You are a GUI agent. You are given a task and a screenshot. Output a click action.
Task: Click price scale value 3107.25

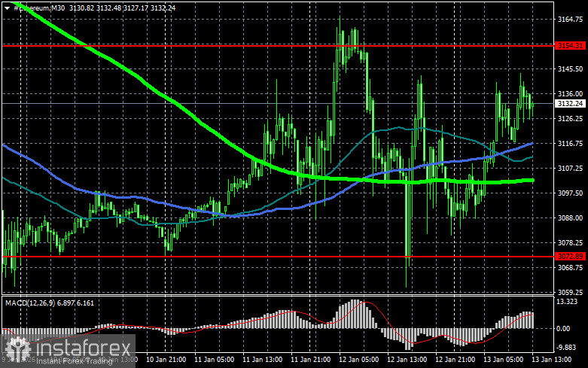click(570, 169)
